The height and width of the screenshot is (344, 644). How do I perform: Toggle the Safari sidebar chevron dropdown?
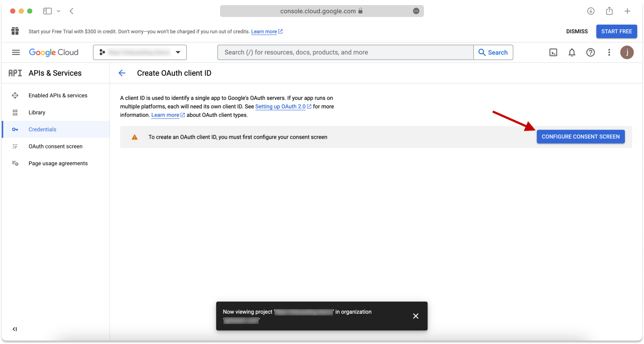click(59, 11)
